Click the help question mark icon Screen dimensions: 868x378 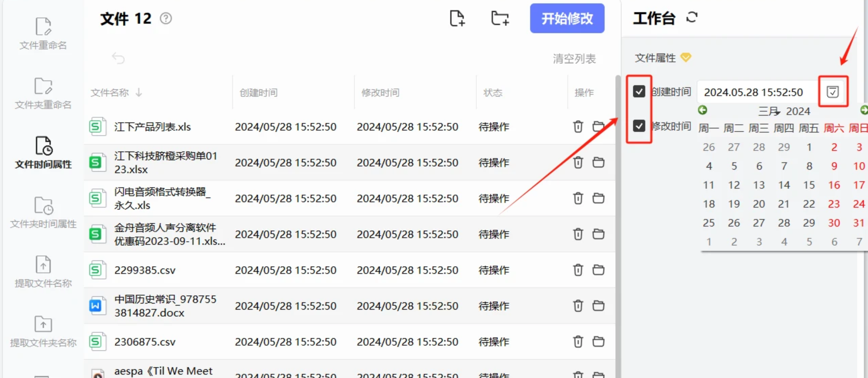(166, 18)
